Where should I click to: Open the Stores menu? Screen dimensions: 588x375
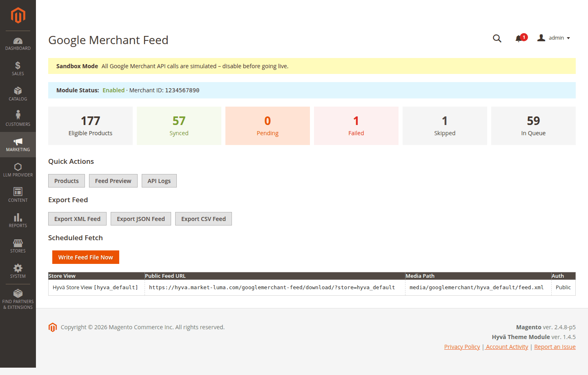[18, 246]
